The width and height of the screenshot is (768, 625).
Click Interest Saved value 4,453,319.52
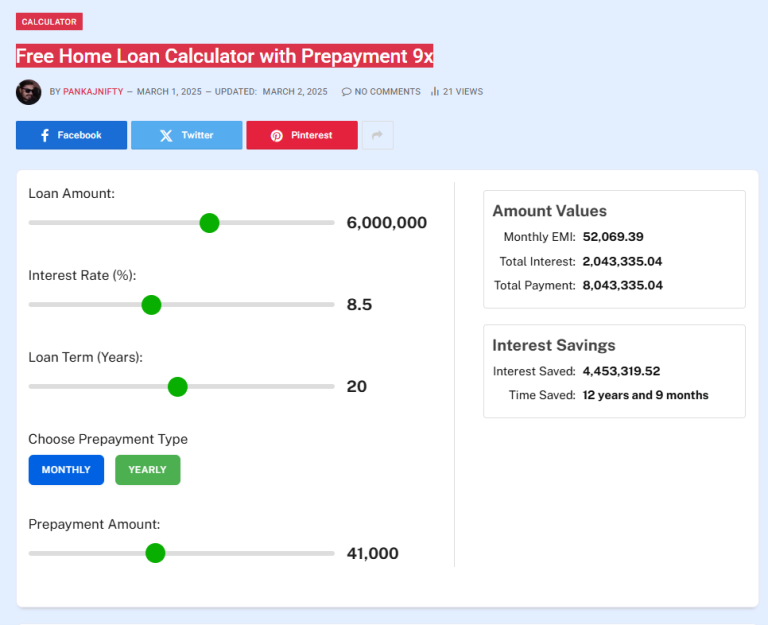point(621,371)
